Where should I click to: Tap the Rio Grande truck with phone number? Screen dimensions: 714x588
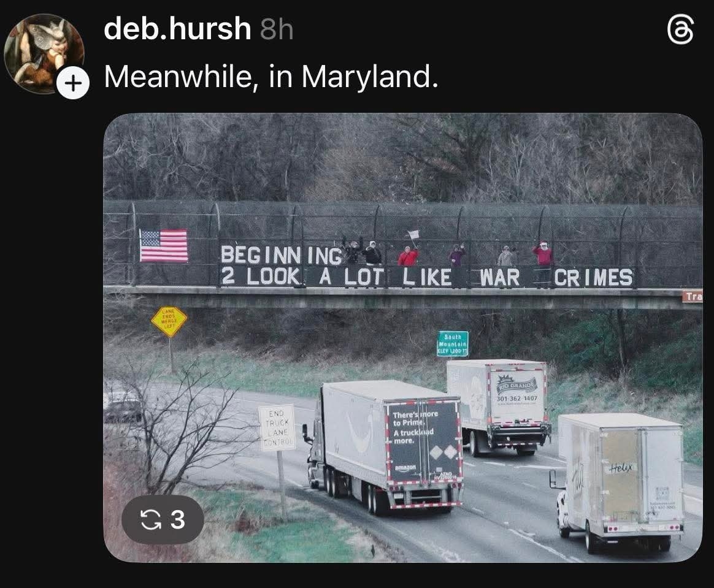coord(500,405)
